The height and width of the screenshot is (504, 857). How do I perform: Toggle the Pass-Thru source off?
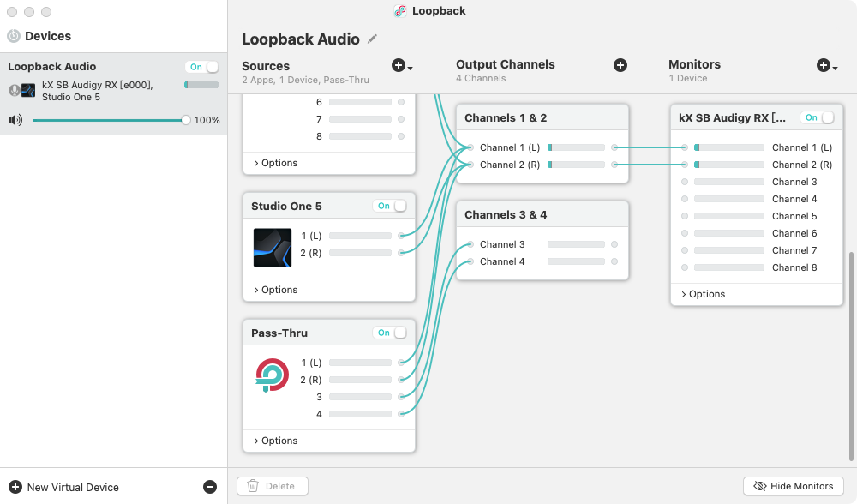pos(390,333)
